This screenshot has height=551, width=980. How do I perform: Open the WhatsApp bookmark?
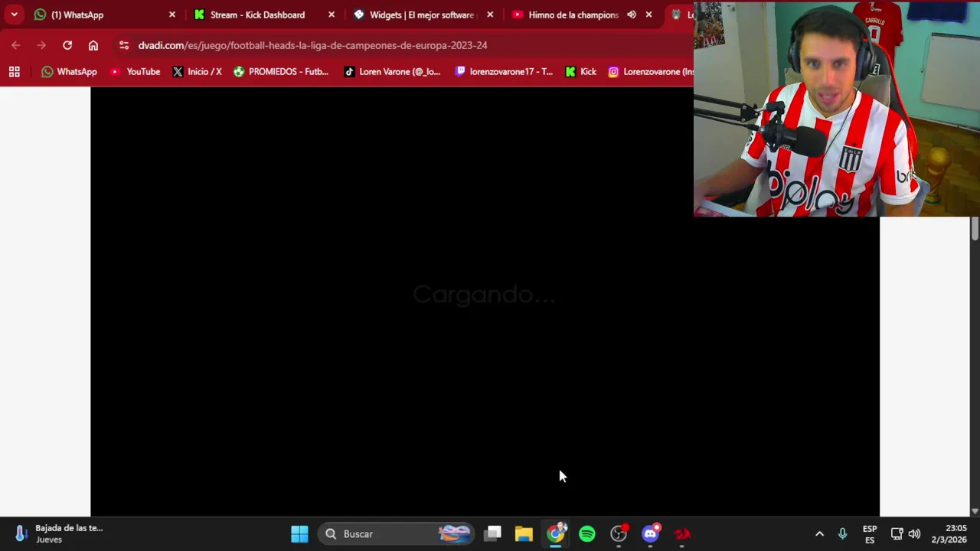[x=69, y=72]
